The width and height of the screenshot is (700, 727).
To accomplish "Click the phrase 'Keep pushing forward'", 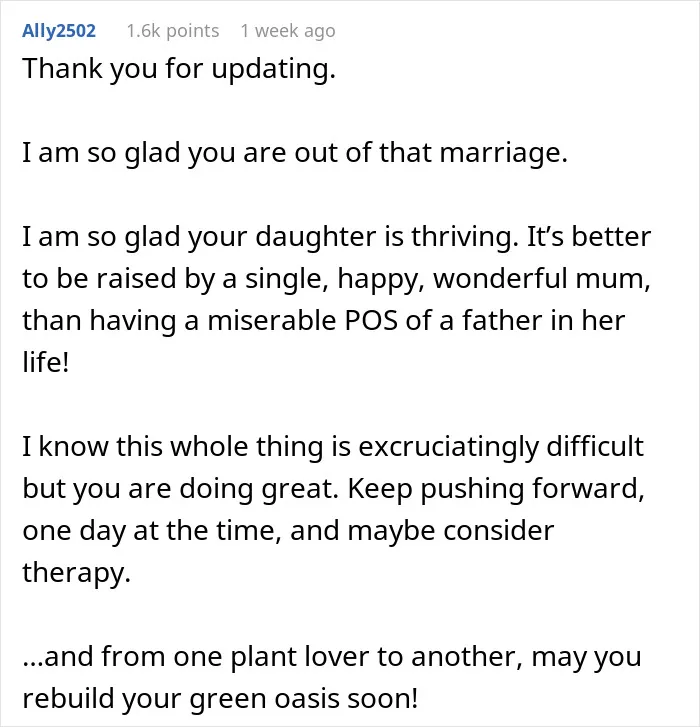I will [x=494, y=489].
